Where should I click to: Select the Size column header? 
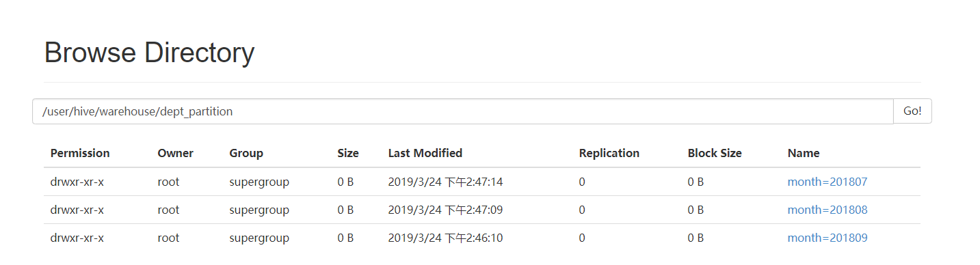tap(348, 153)
